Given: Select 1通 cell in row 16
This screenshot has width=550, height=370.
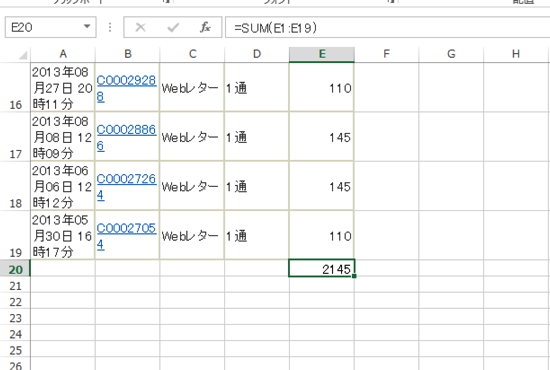Looking at the screenshot, I should coord(257,87).
